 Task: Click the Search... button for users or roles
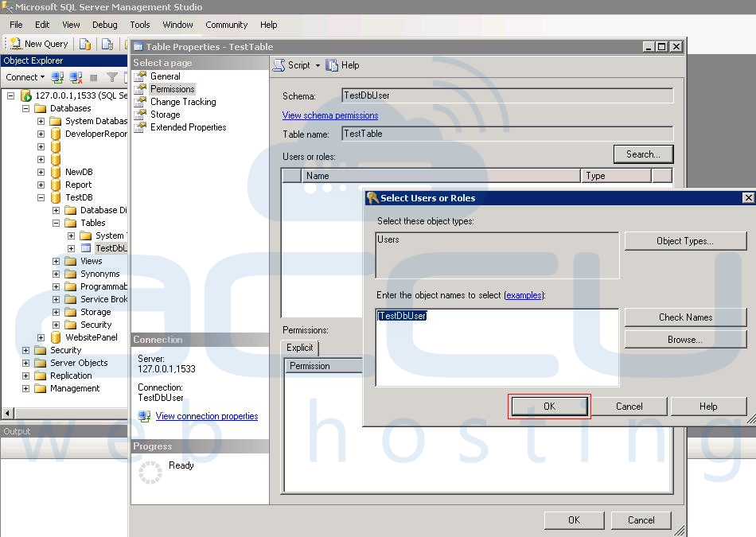(643, 154)
